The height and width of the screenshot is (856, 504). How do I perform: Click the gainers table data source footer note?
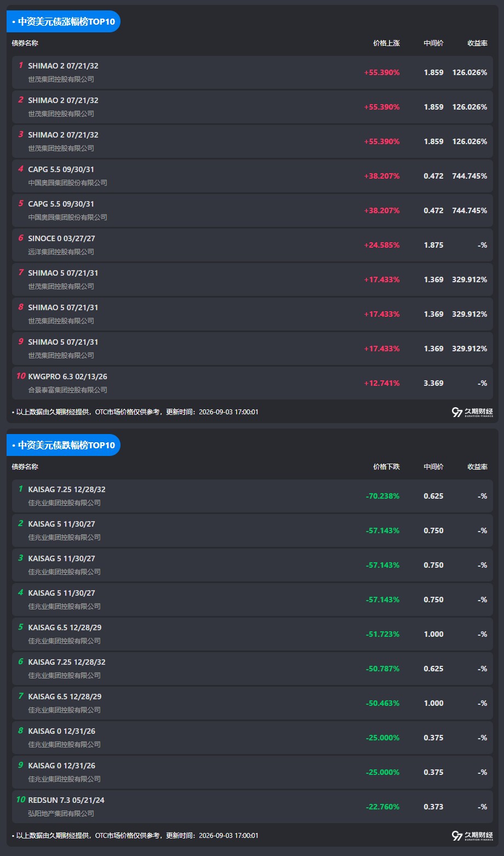(135, 412)
